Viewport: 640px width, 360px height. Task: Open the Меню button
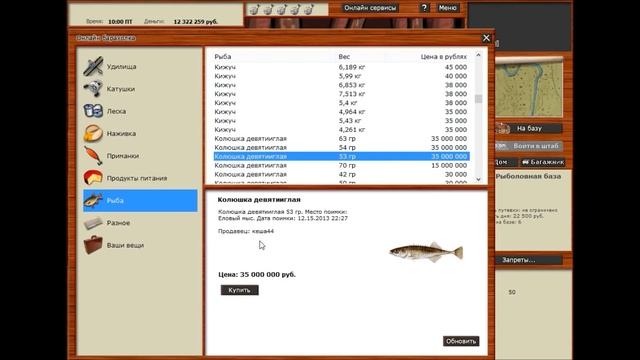448,8
